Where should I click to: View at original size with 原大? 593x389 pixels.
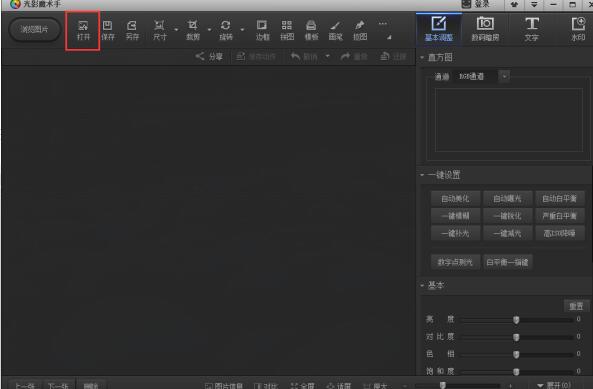(x=375, y=386)
